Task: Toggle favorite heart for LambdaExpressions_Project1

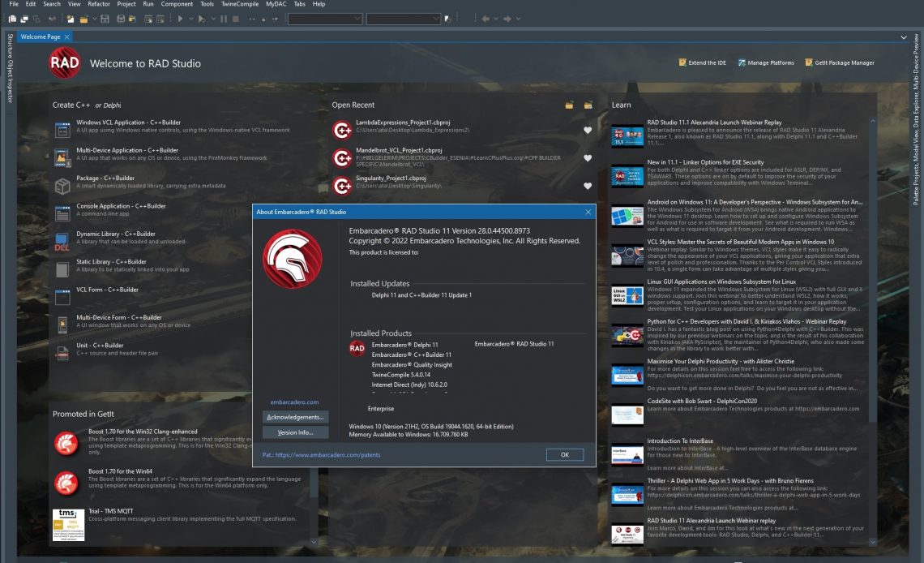Action: pyautogui.click(x=588, y=131)
